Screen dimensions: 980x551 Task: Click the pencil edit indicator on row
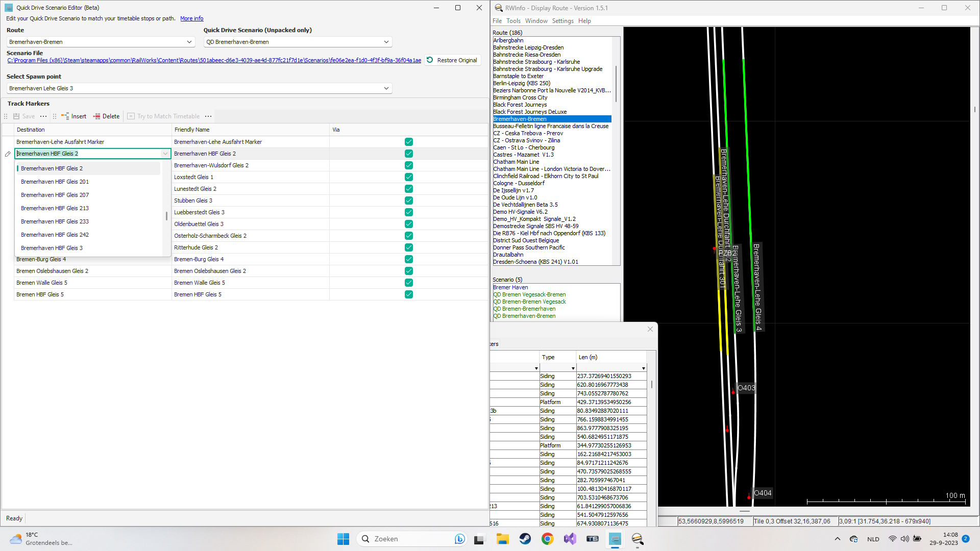[x=8, y=154]
